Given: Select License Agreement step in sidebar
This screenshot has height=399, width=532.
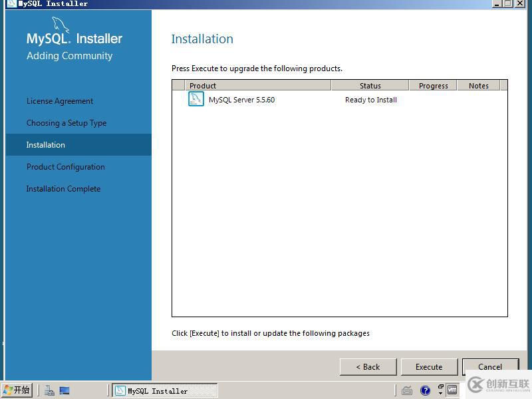Looking at the screenshot, I should click(60, 101).
